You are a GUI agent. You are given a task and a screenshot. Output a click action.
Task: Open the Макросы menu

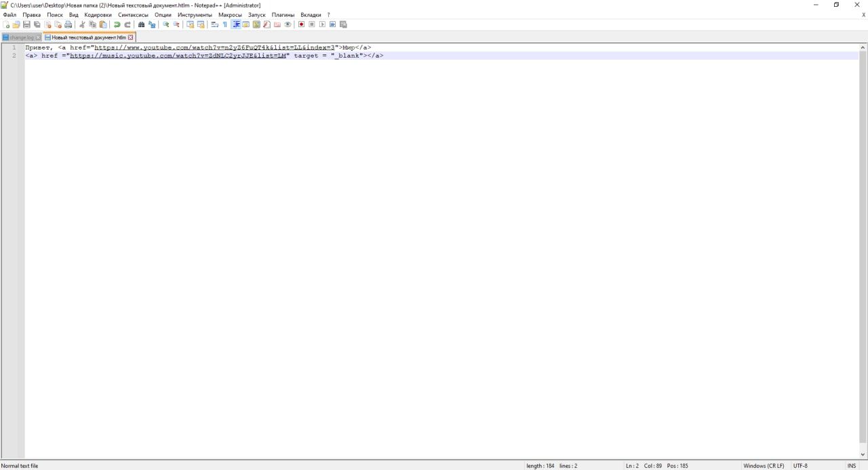(230, 14)
